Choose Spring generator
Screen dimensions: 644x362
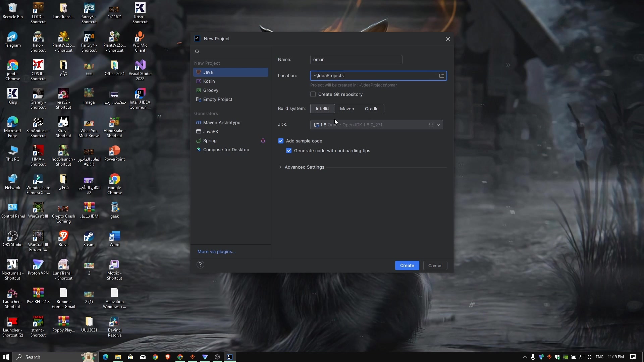click(230, 140)
